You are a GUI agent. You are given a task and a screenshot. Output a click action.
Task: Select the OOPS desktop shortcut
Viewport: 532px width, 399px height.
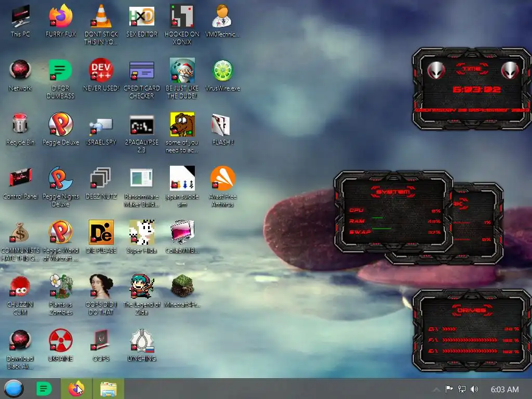(101, 345)
